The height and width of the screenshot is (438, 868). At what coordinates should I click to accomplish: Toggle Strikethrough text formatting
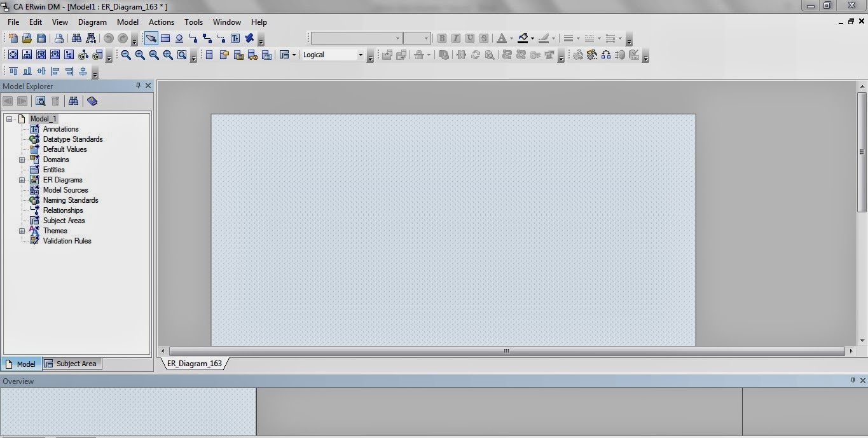point(484,39)
